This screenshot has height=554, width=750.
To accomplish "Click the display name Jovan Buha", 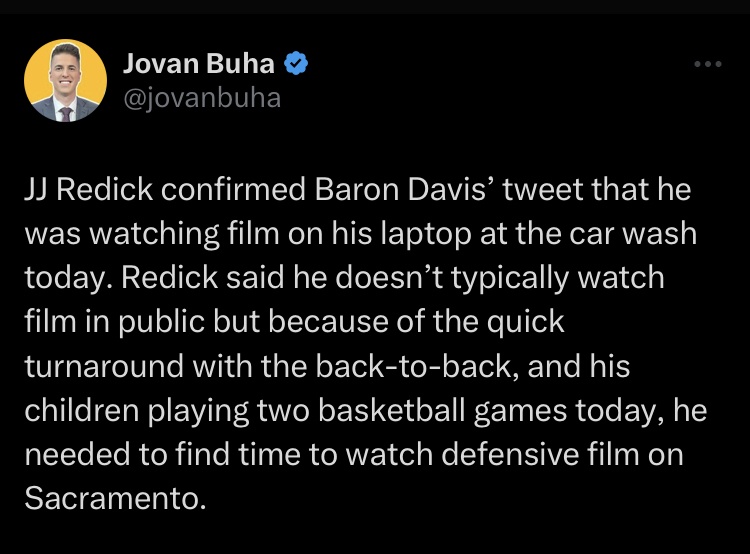I will point(198,64).
